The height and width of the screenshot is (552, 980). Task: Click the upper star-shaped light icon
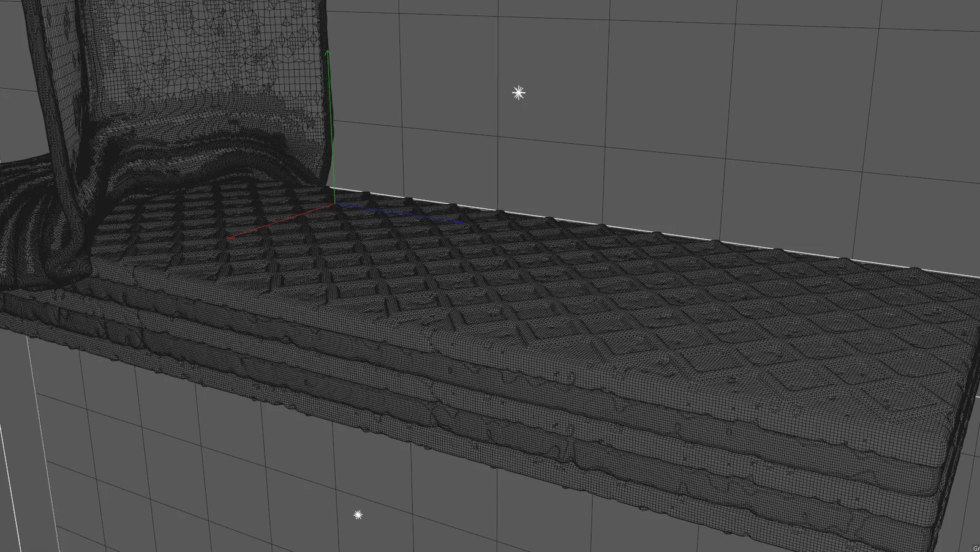click(x=518, y=93)
